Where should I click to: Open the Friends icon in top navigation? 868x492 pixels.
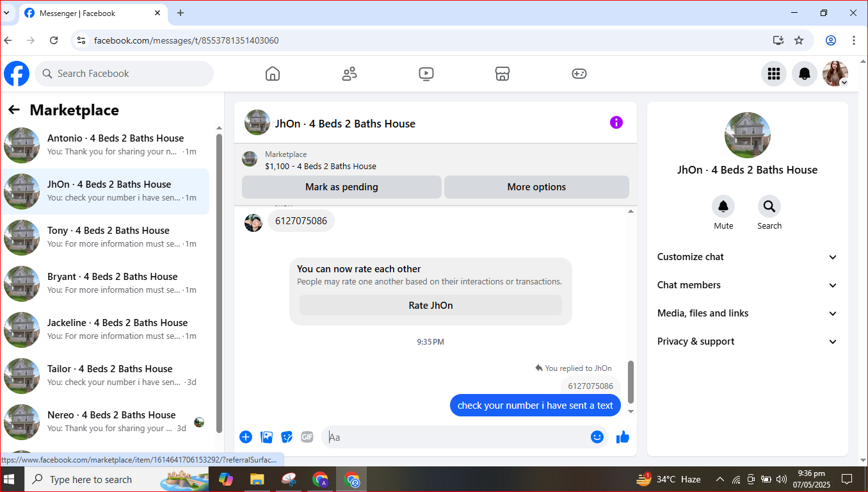(x=350, y=74)
